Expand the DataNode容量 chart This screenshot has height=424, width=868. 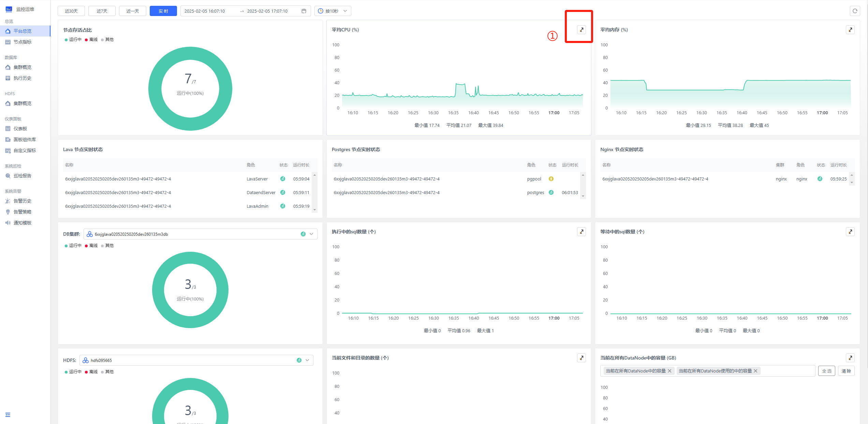(850, 358)
